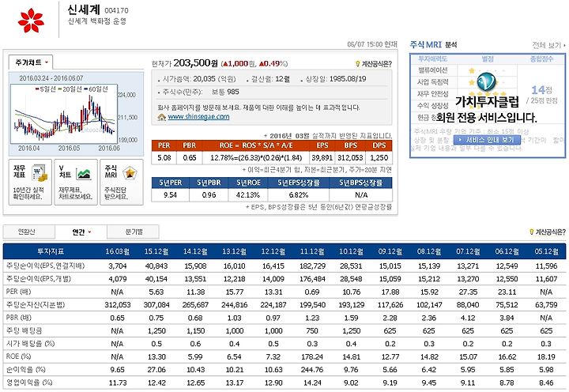The height and width of the screenshot is (392, 569).
Task: Select the PBR (배) row label
Action: (x=18, y=318)
